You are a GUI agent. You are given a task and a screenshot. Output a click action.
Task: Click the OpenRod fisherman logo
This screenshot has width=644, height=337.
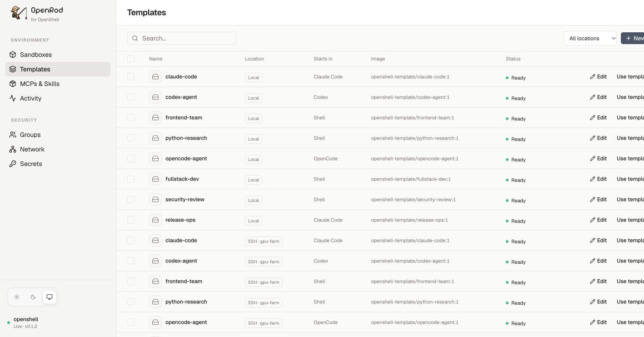19,14
